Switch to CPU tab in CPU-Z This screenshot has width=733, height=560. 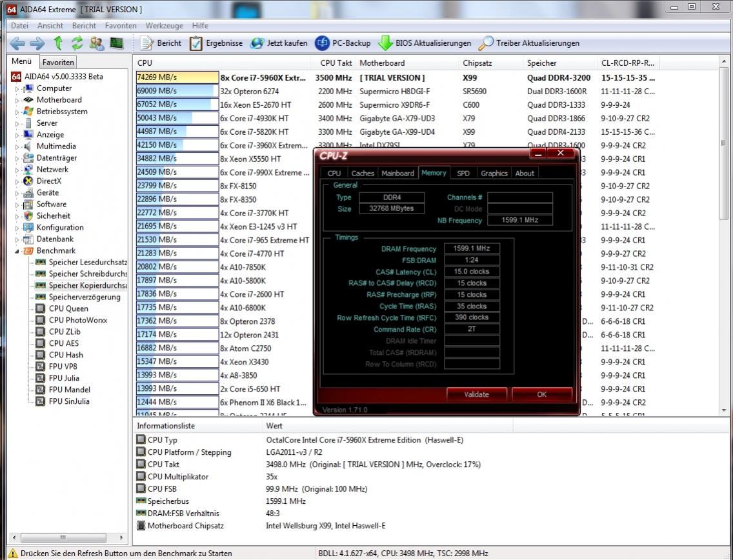pyautogui.click(x=334, y=174)
